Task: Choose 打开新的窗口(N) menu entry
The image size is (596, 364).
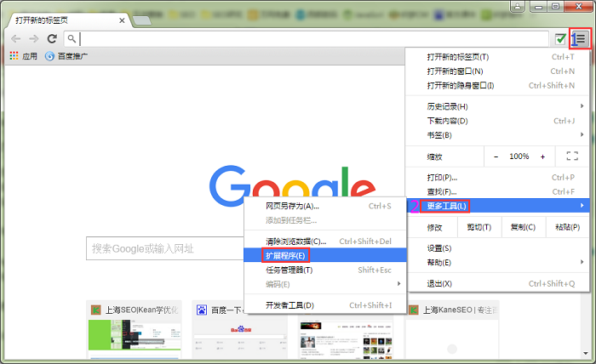Action: coord(497,71)
